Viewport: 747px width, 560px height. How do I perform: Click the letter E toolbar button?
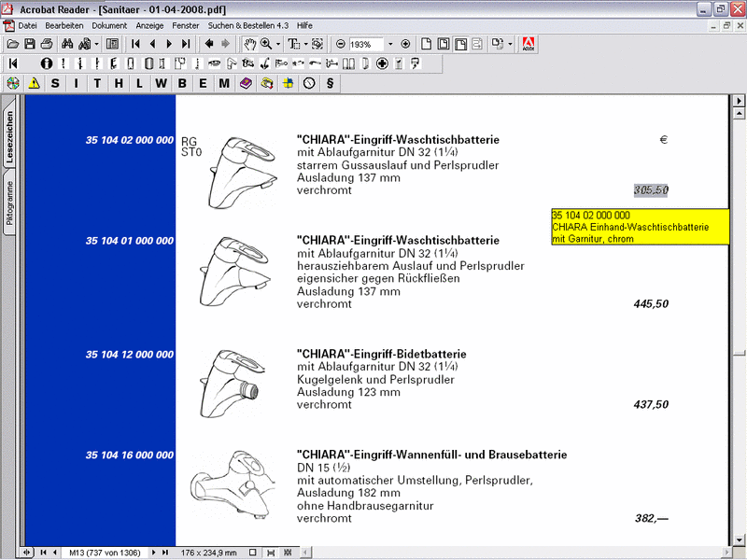203,83
